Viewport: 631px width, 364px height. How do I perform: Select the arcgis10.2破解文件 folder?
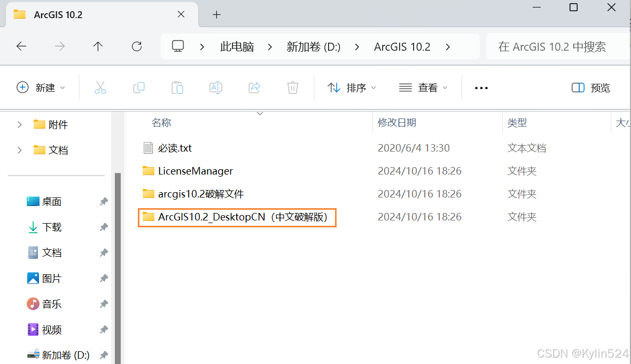click(201, 194)
